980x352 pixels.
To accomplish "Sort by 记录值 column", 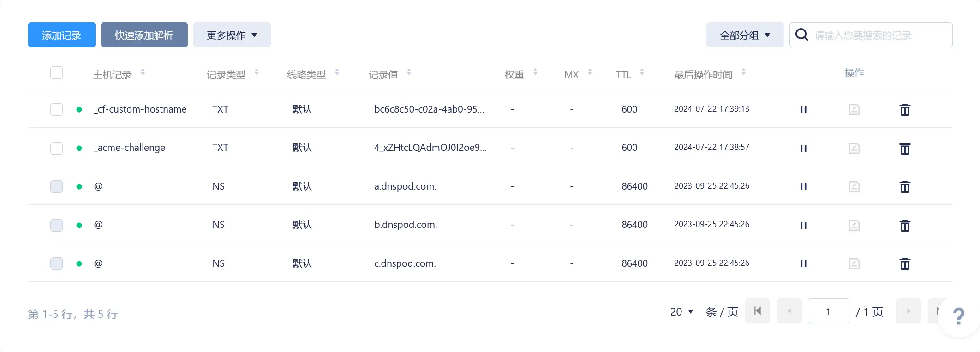I will 409,72.
